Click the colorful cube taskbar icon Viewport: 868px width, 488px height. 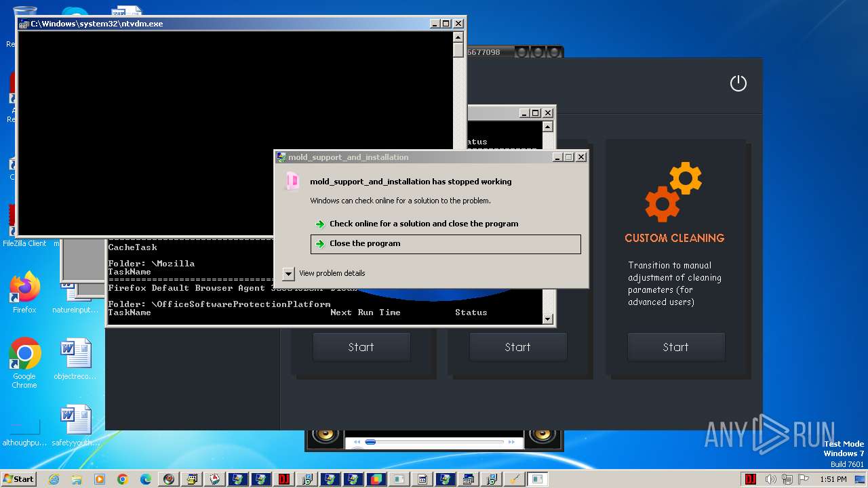(x=376, y=479)
